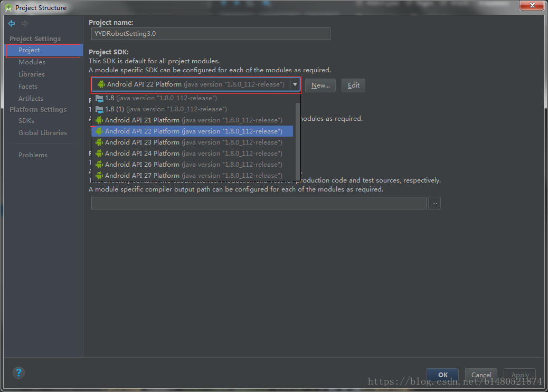Open Libraries settings page
Image resolution: width=548 pixels, height=392 pixels.
click(32, 74)
